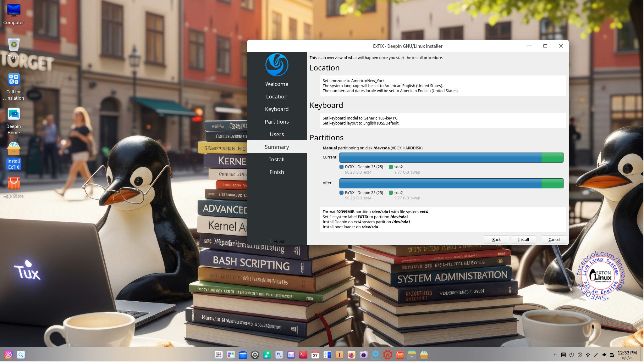Screen dimensions: 644x362
Task: Open the app grid launcher in dock
Action: pyautogui.click(x=219, y=355)
